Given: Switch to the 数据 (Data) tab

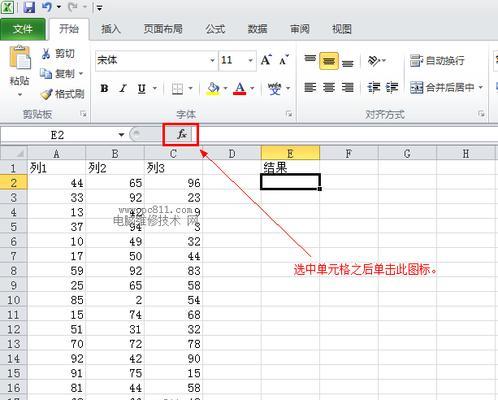Looking at the screenshot, I should pos(257,29).
